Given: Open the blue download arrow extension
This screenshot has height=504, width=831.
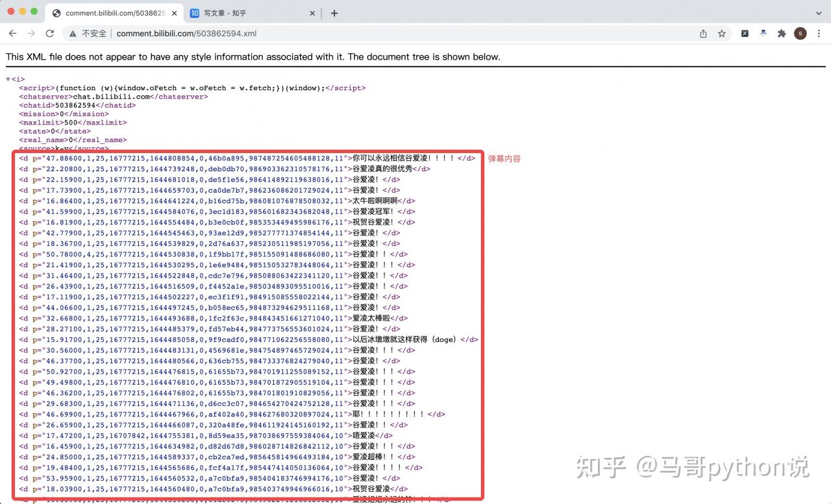Looking at the screenshot, I should (x=763, y=34).
